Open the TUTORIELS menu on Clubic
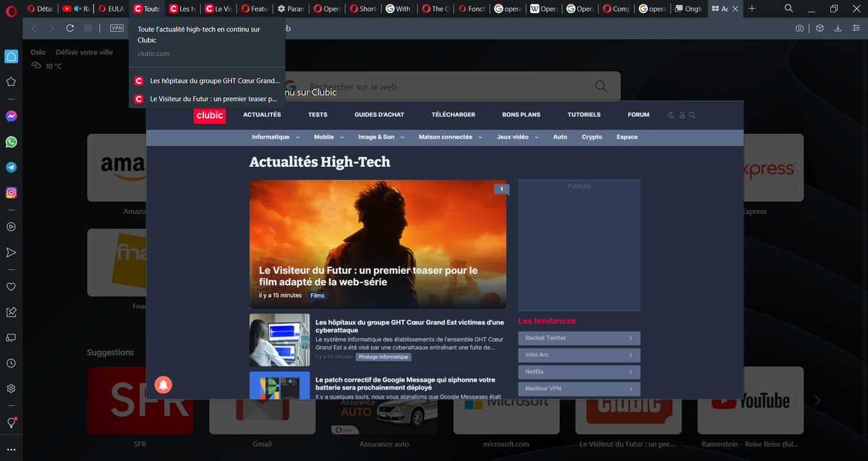Viewport: 868px width, 461px height. coord(584,115)
